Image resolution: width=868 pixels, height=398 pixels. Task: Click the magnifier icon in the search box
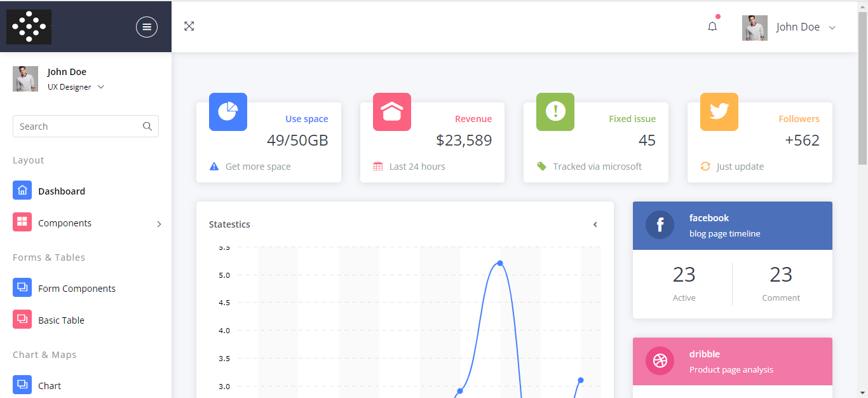(x=147, y=127)
